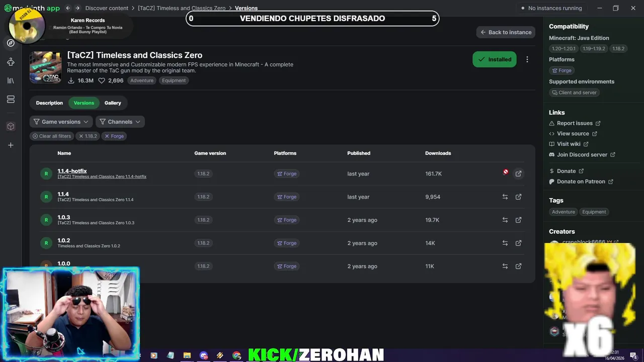Open the 1.1.4-hotfix version name
Screen dimensions: 644x362
coord(72,171)
